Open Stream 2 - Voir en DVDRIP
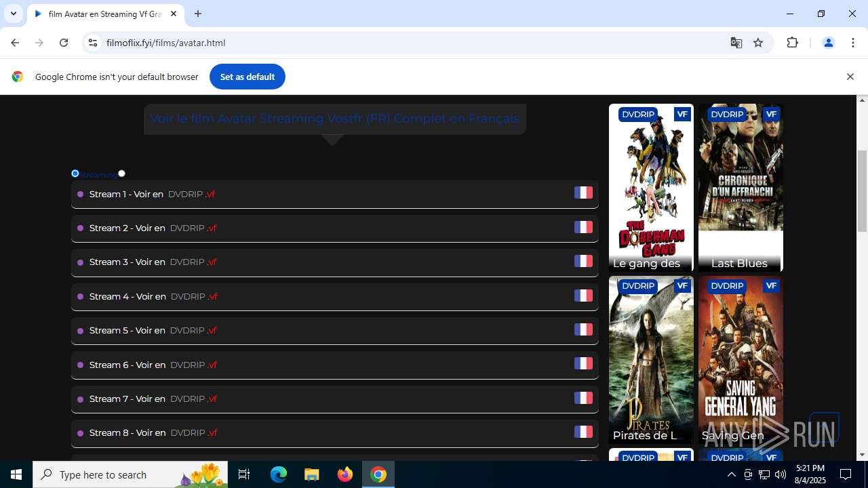The image size is (868, 488). point(334,228)
